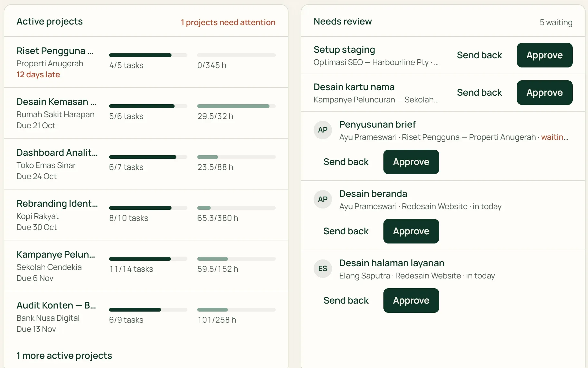View the projects needing attention notice

[x=228, y=22]
